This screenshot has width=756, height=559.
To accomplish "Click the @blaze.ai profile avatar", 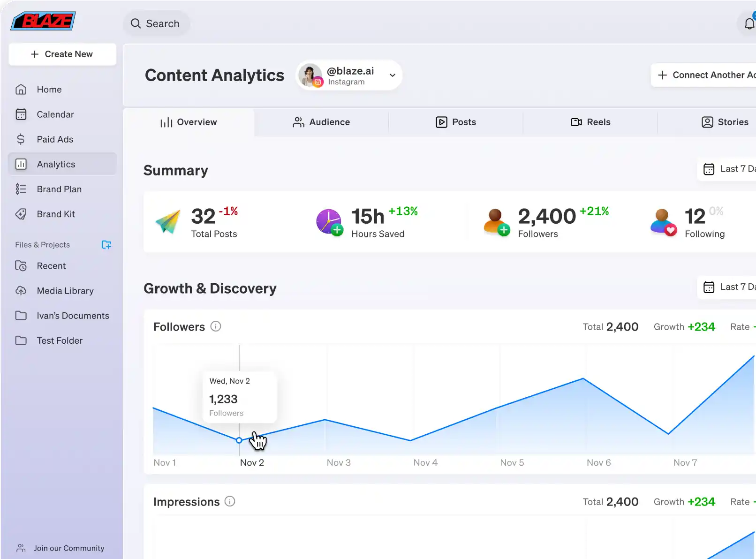I will point(310,75).
